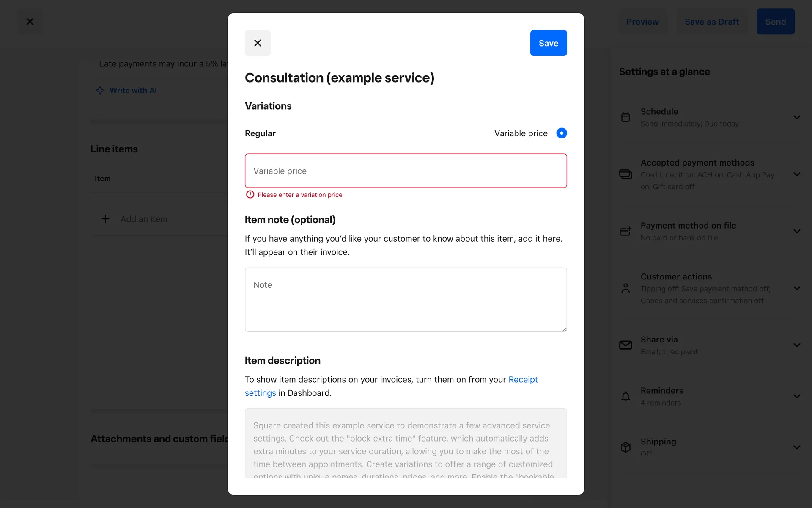Expand the Schedule settings chevron
The width and height of the screenshot is (812, 508).
pos(797,117)
